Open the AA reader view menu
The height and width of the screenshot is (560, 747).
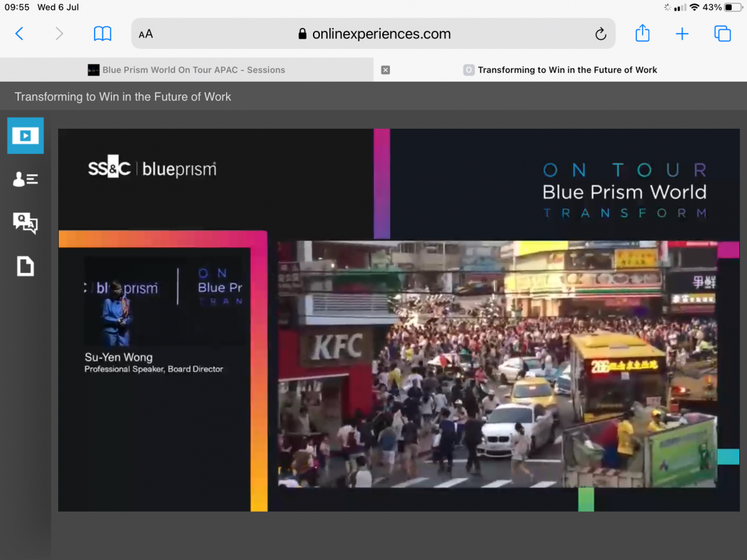[146, 34]
